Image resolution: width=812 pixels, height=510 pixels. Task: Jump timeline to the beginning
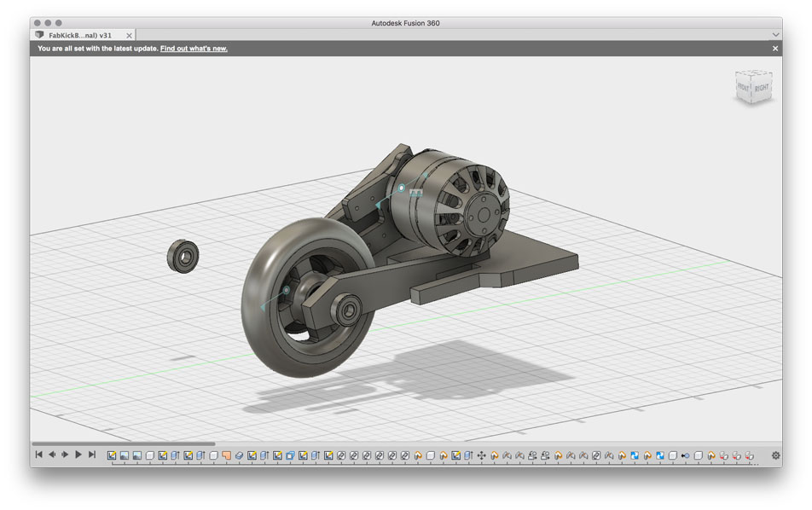click(x=39, y=455)
